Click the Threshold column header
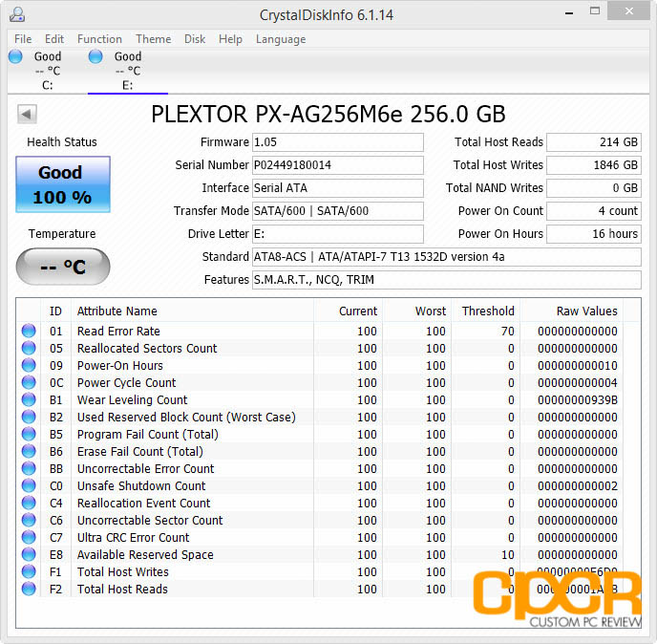This screenshot has width=657, height=644. 488,311
